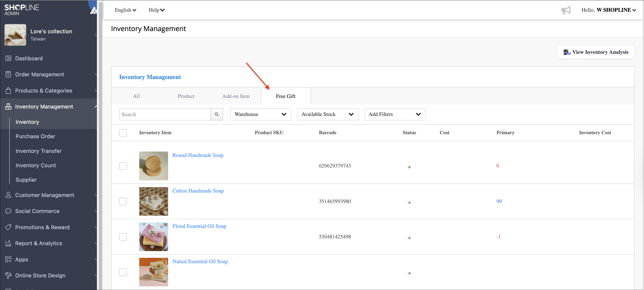Collapse the Inventory Management sidebar menu
Screen dimensions: 644x290
point(96,106)
